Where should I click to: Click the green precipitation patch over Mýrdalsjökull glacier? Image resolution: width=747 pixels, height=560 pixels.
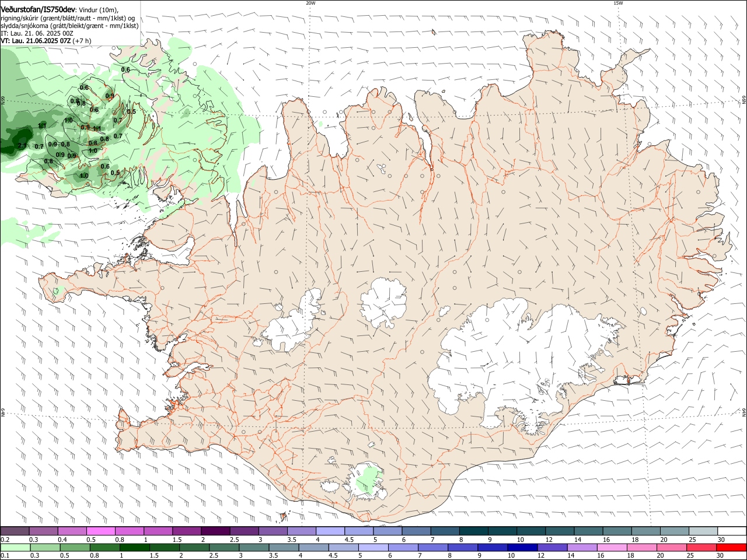pos(368,480)
